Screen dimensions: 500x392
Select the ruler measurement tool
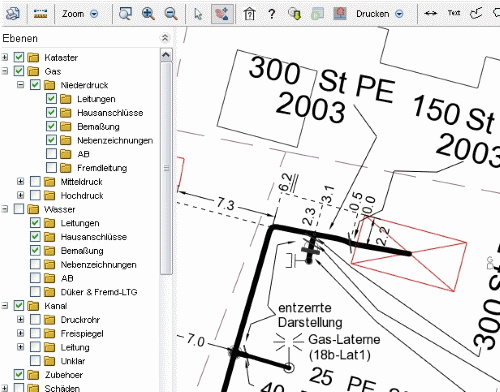[x=40, y=14]
